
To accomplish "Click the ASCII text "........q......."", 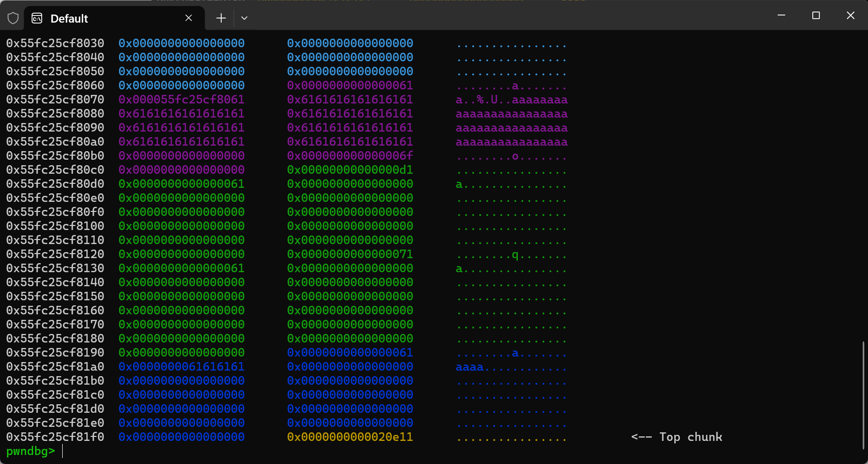I will click(x=512, y=254).
